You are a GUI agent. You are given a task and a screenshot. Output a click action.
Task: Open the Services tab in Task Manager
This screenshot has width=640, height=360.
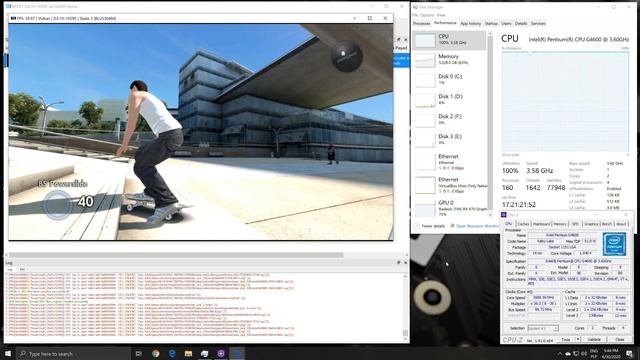click(x=538, y=24)
